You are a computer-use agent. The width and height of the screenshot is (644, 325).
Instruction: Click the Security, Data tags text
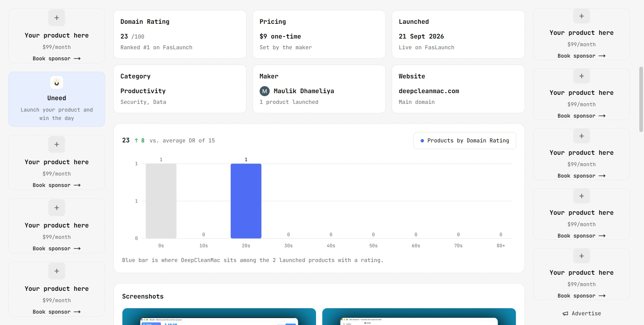[x=143, y=102]
